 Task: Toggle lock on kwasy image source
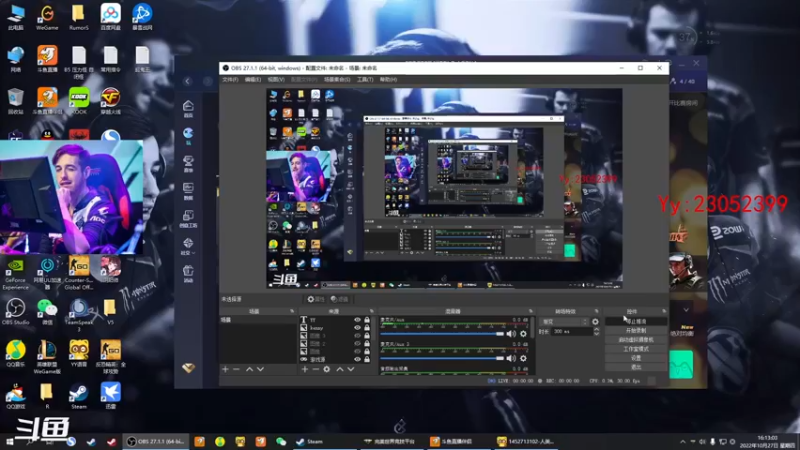[x=367, y=328]
